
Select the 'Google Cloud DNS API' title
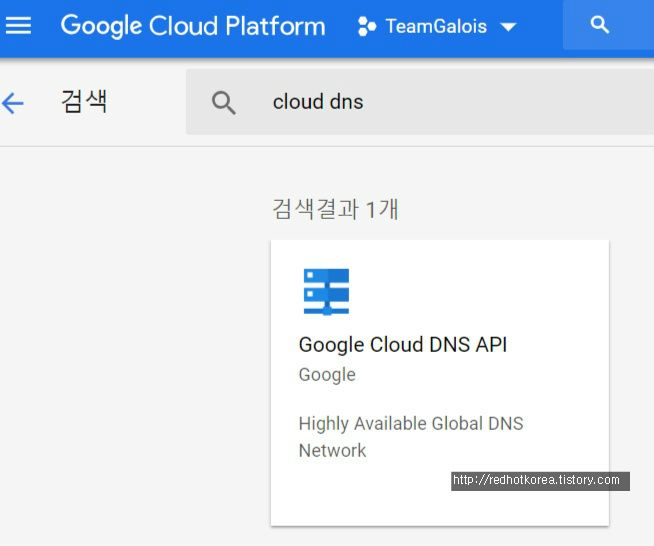[x=403, y=345]
